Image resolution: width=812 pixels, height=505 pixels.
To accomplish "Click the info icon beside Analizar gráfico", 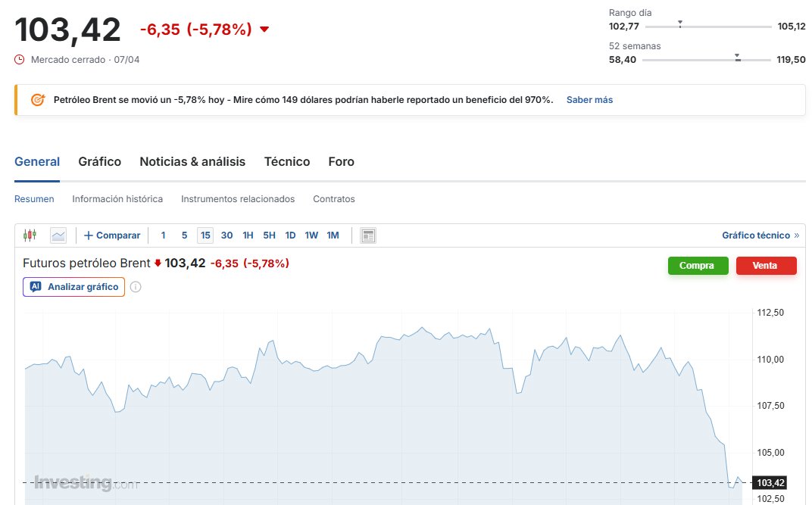I will click(136, 287).
